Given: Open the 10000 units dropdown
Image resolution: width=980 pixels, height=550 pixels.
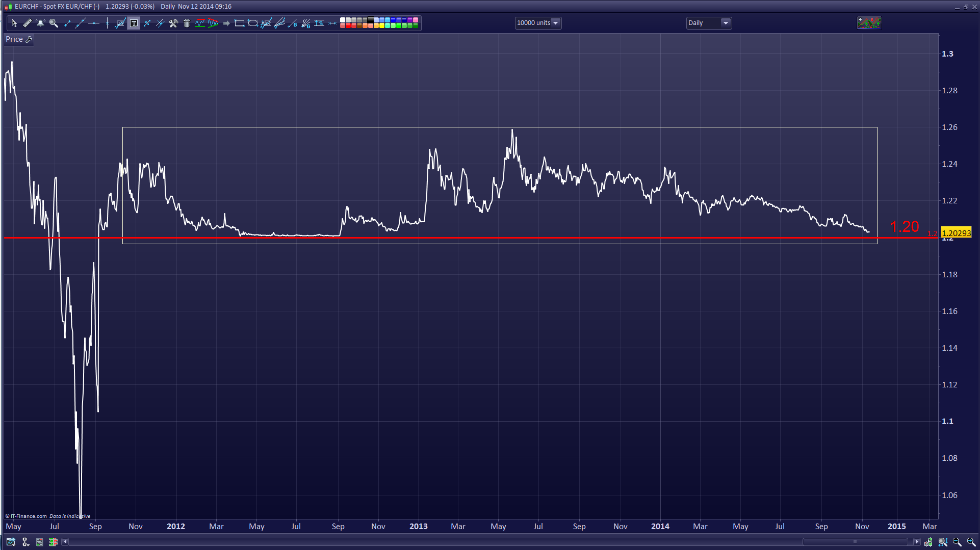Looking at the screenshot, I should [538, 23].
